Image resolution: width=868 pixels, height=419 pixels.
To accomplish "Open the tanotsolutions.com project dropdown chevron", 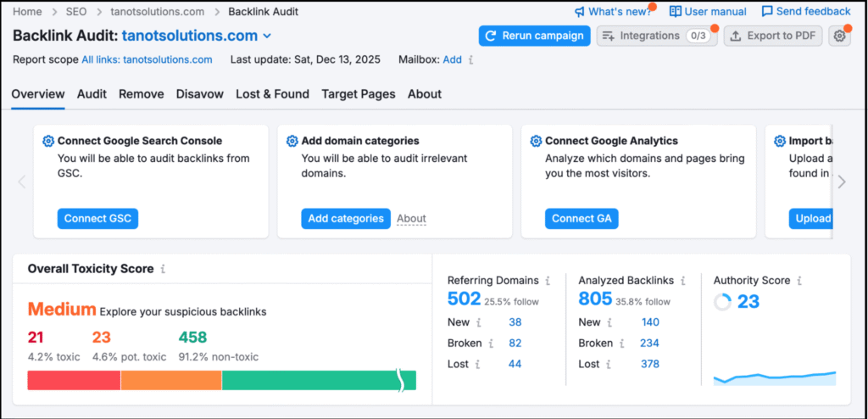I will [267, 36].
